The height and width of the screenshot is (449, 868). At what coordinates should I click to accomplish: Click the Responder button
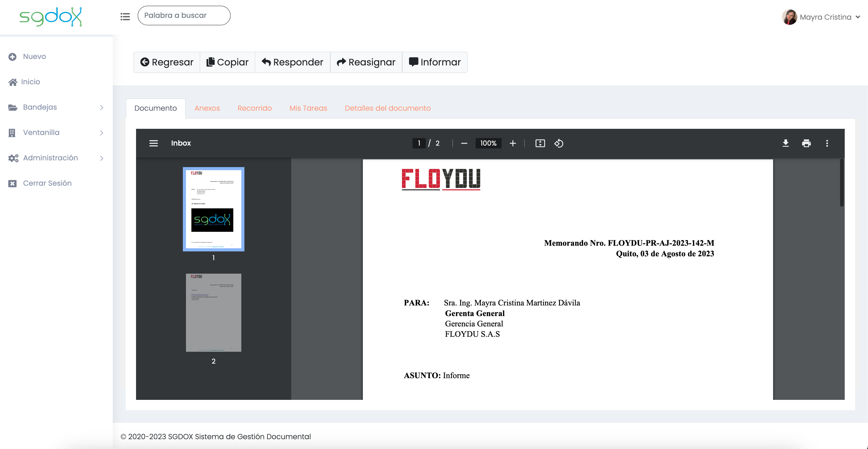pyautogui.click(x=293, y=62)
